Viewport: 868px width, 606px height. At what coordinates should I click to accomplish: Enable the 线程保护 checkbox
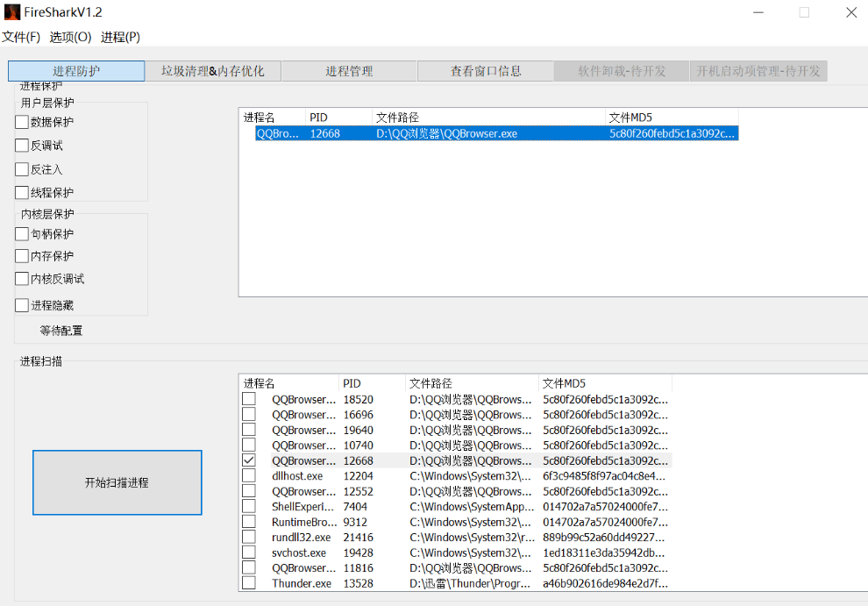(22, 192)
